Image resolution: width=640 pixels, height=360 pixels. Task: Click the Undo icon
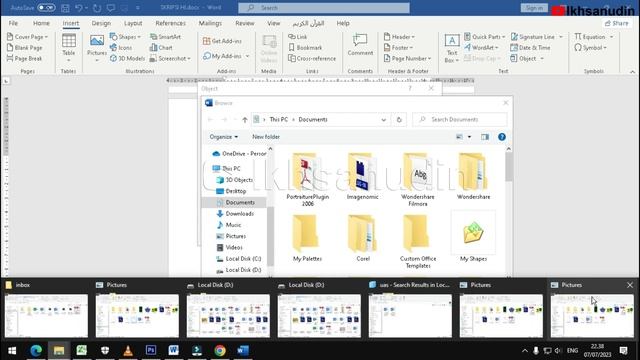pyautogui.click(x=79, y=8)
